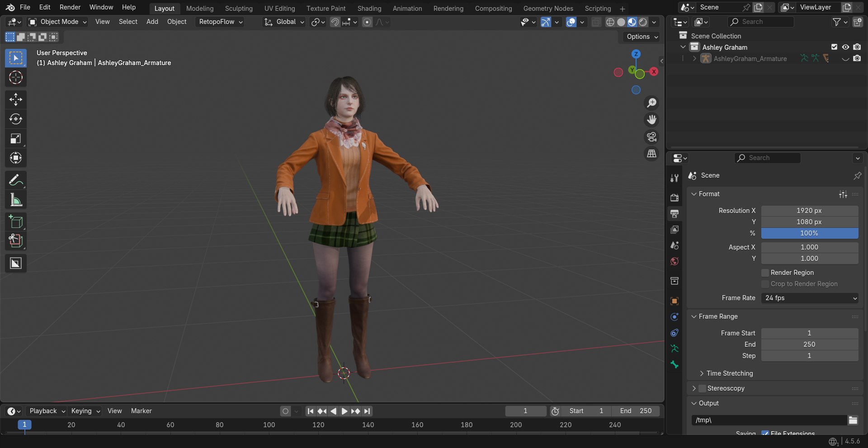Open the Playback popover in timeline
The image size is (868, 448).
click(x=47, y=411)
